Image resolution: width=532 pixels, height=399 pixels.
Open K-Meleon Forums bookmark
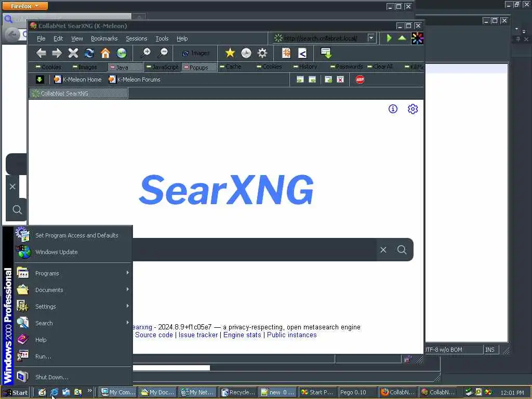[135, 79]
